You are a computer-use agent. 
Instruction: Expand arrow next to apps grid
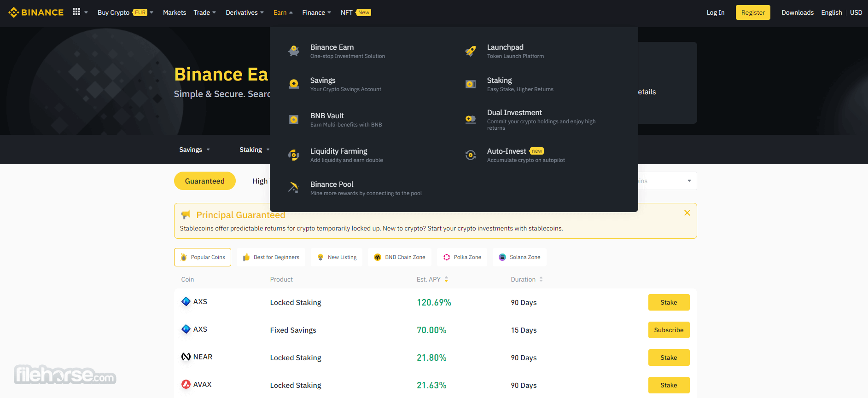click(x=86, y=12)
